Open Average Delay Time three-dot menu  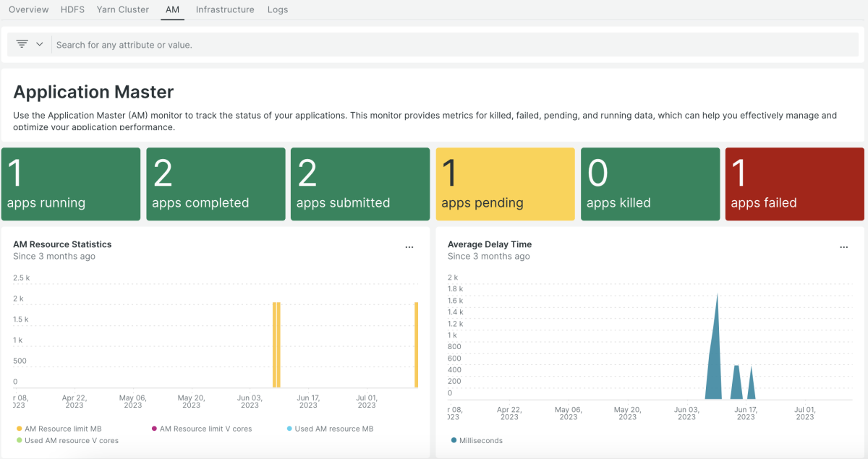pos(843,247)
